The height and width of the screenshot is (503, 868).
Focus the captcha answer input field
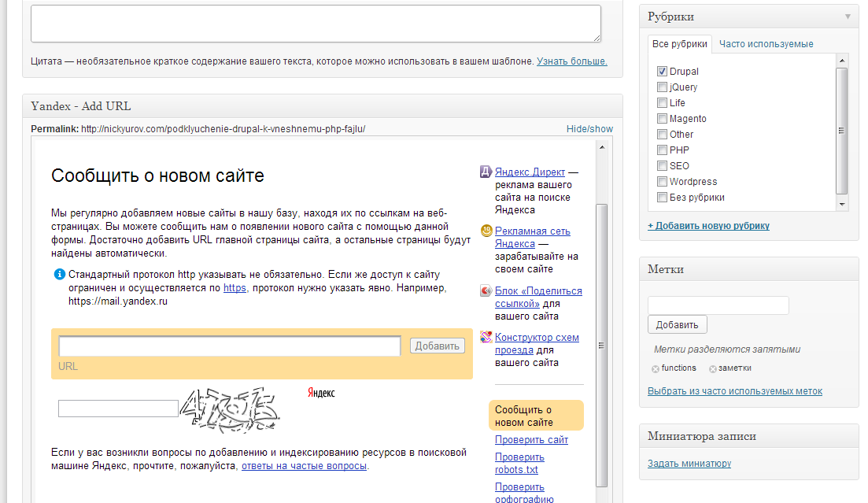(118, 409)
